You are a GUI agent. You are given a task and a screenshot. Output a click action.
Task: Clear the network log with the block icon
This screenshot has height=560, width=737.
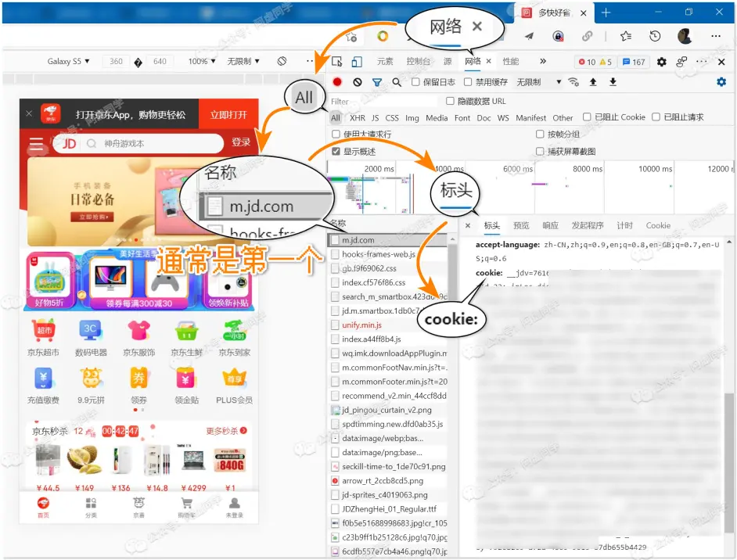[357, 82]
